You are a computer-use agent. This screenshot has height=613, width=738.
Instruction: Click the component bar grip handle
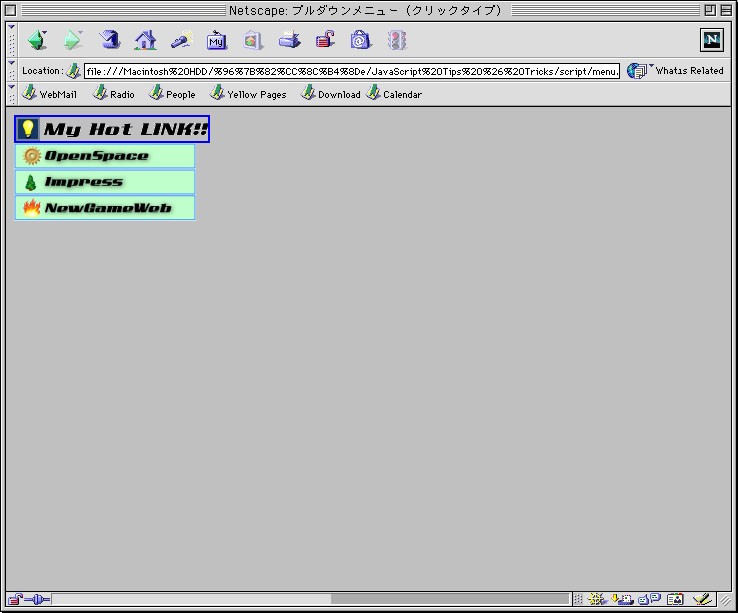click(x=578, y=599)
